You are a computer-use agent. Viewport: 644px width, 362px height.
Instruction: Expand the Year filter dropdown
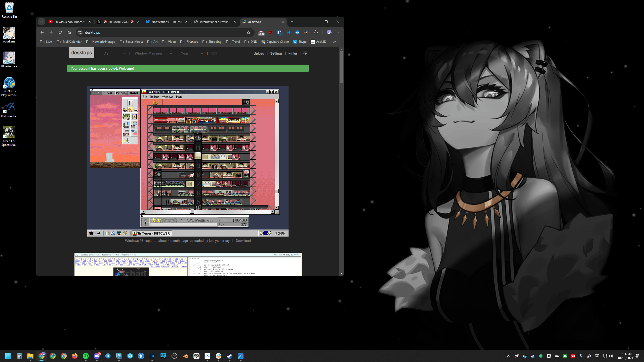[192, 54]
